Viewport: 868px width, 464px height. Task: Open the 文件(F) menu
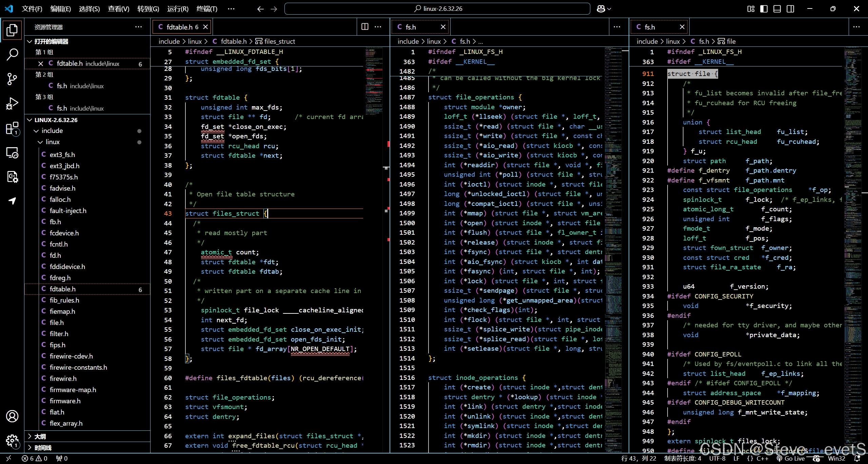coord(32,9)
